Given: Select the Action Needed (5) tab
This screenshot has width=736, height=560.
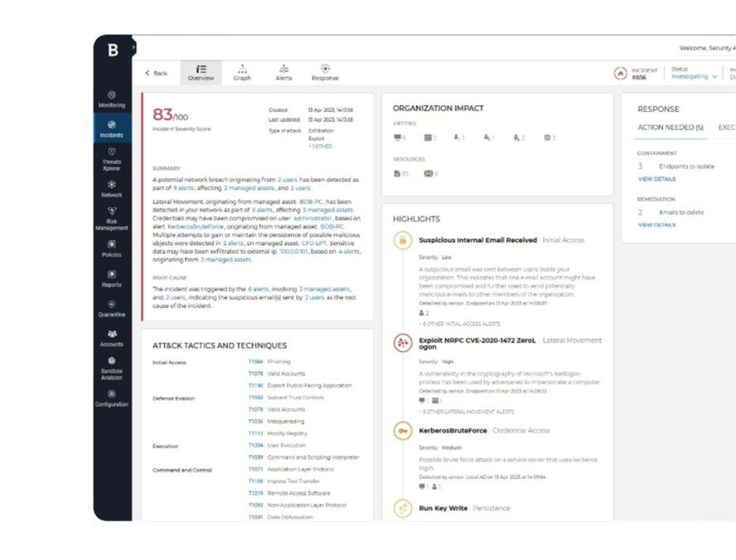Looking at the screenshot, I should click(x=670, y=128).
